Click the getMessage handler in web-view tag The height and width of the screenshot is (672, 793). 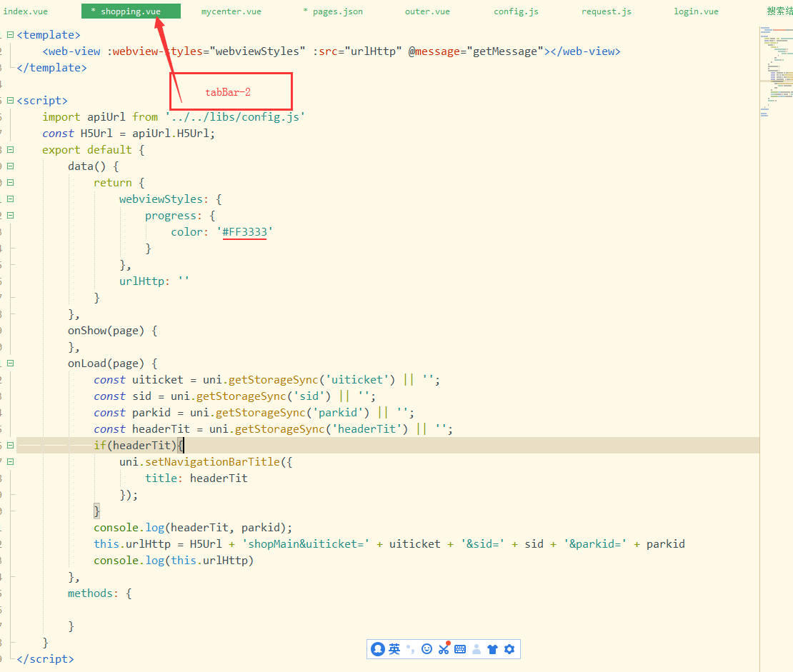tap(504, 51)
